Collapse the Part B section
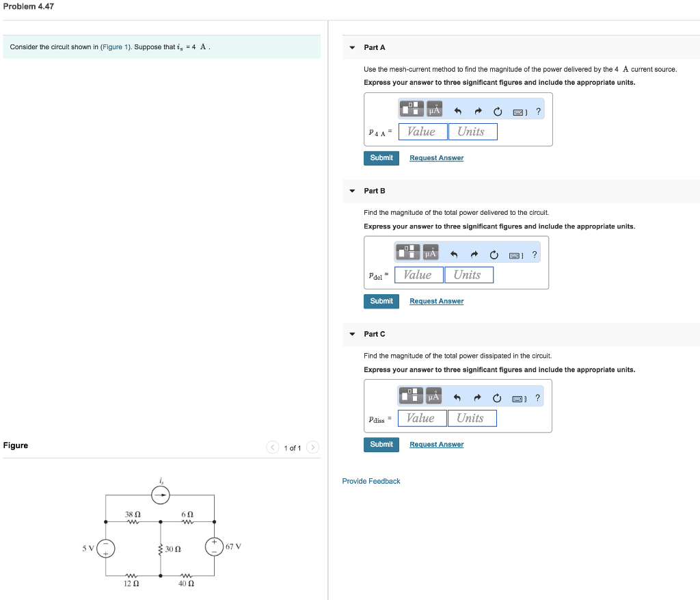The image size is (700, 600). point(351,191)
